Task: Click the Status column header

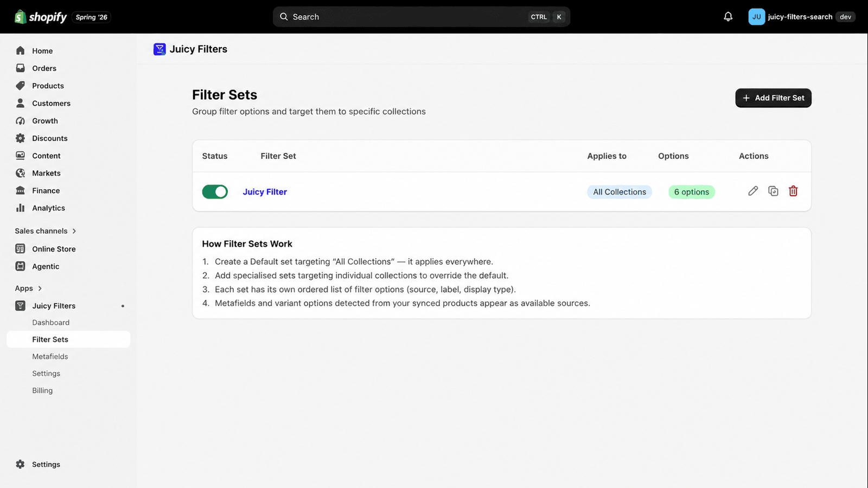Action: pos(215,156)
